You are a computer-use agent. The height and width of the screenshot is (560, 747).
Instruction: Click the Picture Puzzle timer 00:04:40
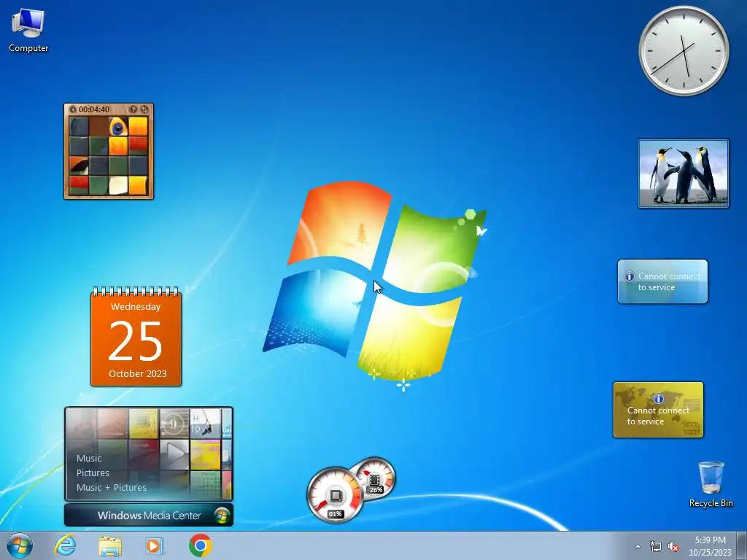[94, 109]
